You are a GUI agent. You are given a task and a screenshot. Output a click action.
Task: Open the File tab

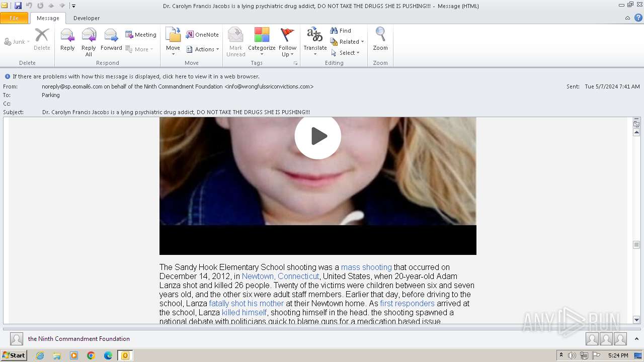tap(14, 18)
